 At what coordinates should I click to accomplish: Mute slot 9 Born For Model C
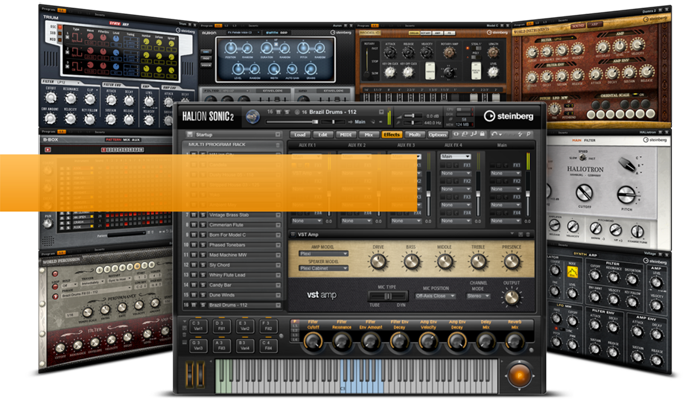[194, 235]
